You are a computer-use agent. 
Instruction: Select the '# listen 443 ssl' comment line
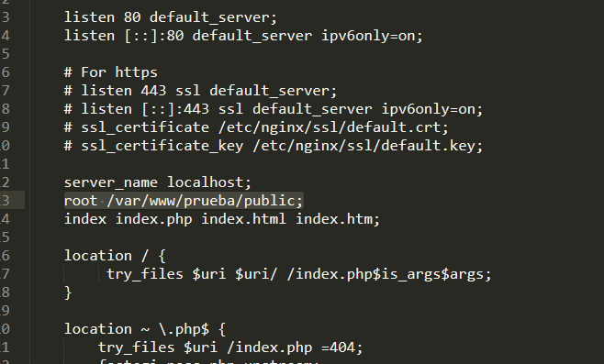pos(200,91)
